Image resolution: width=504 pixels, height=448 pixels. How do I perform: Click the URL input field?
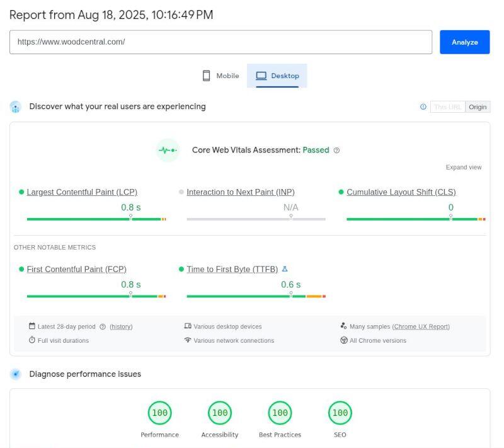pos(221,42)
